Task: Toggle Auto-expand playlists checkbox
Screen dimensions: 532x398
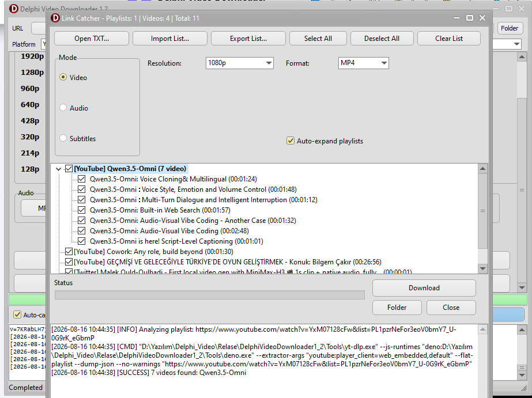Action: click(290, 141)
